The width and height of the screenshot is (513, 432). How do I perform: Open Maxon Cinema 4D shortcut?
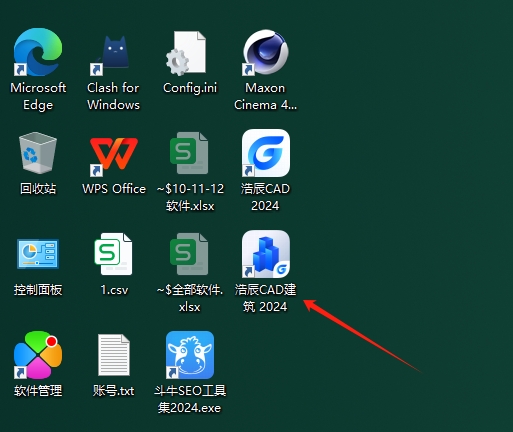(265, 52)
